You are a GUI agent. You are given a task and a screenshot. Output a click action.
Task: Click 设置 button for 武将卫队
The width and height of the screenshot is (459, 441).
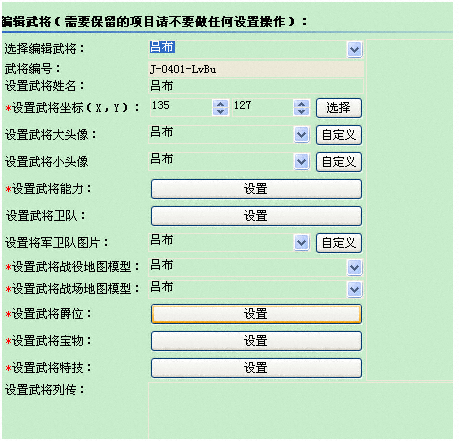point(256,216)
